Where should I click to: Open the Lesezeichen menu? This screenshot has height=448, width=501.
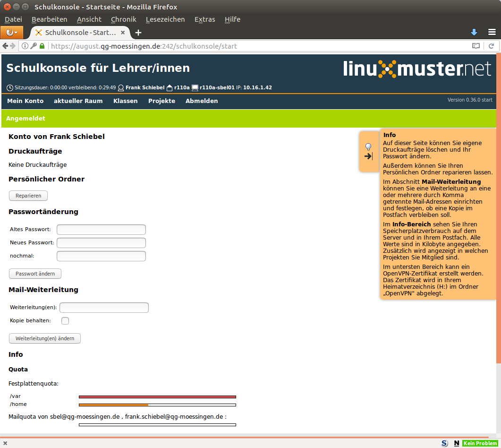tap(165, 19)
